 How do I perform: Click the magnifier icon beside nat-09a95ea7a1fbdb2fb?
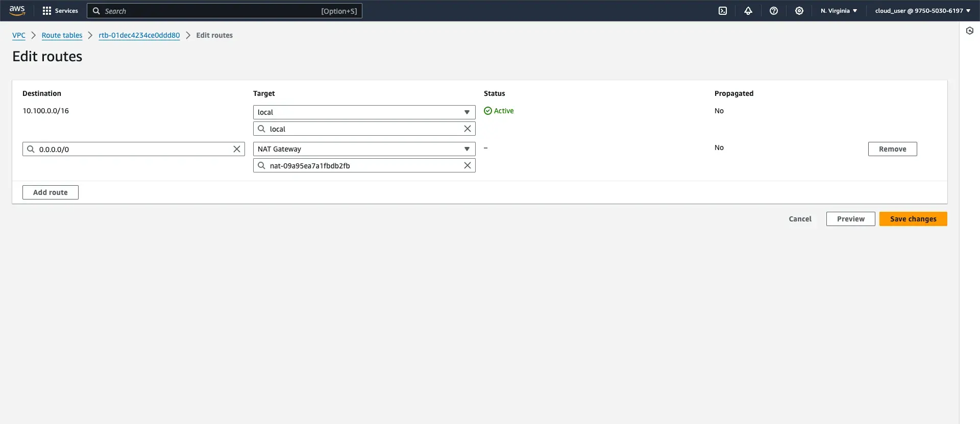(x=262, y=165)
